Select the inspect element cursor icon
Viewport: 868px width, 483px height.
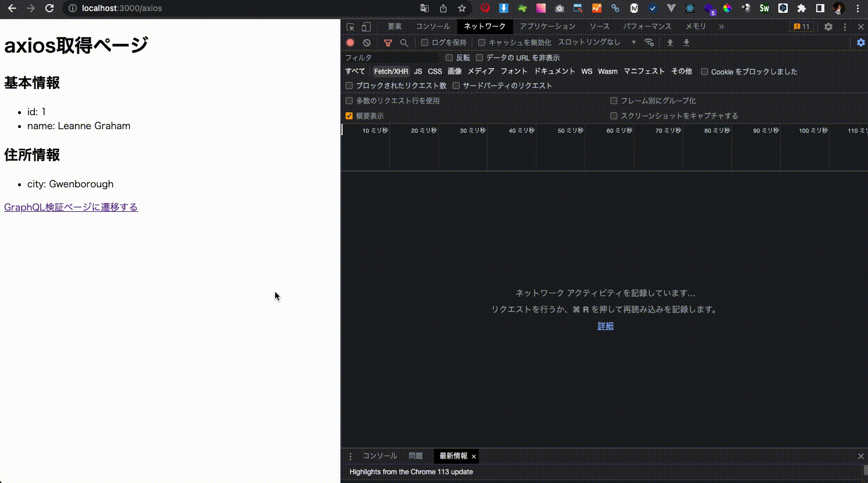(350, 26)
